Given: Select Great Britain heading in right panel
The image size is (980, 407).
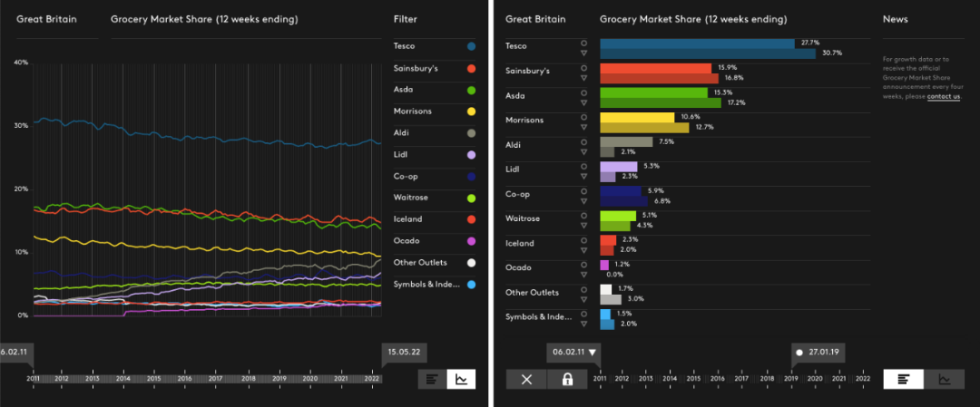Looking at the screenshot, I should 535,19.
